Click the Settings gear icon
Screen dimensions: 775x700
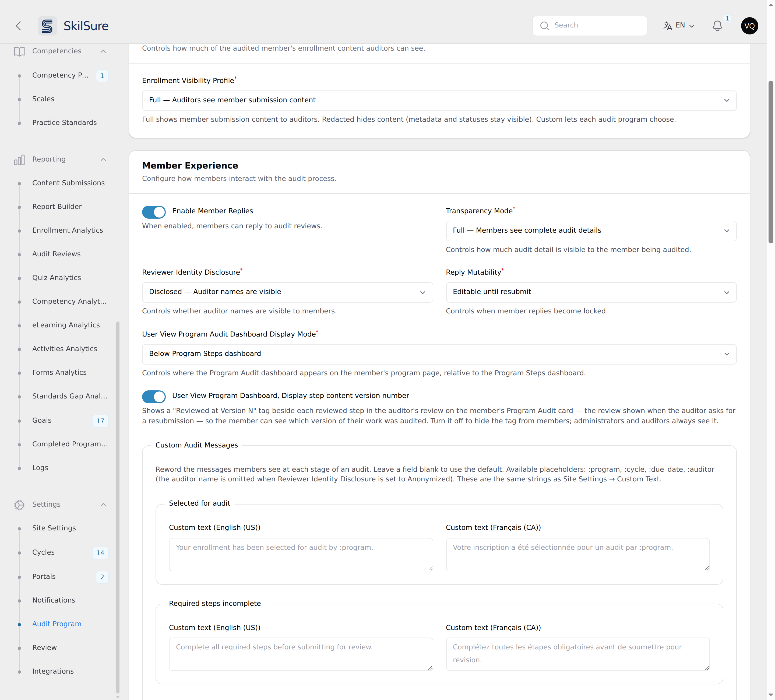tap(19, 505)
